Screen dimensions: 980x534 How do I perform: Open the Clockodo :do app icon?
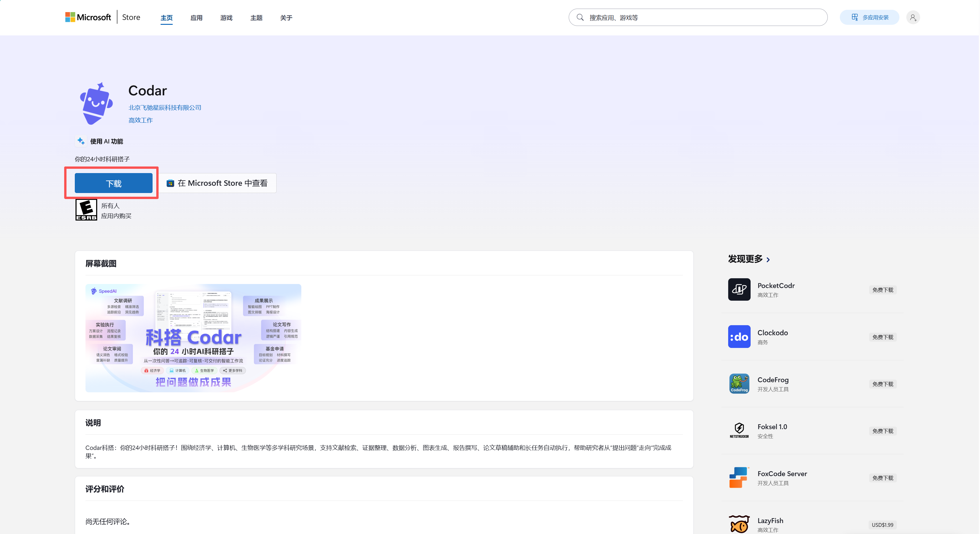(x=739, y=336)
